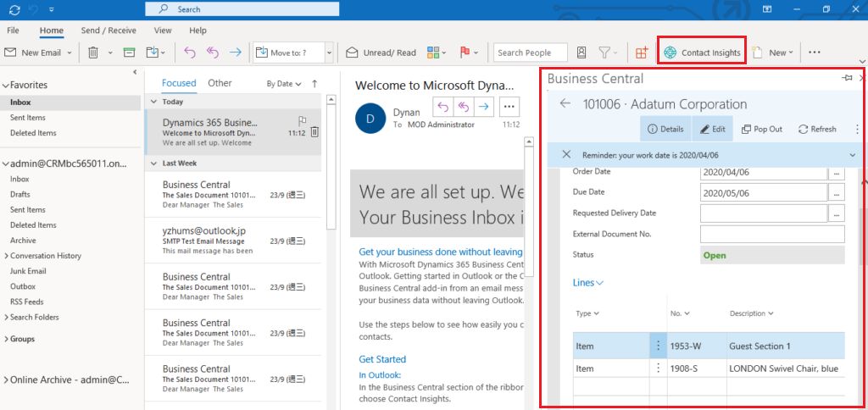Image resolution: width=868 pixels, height=410 pixels.
Task: Open the Due Date picker ellipsis
Action: 836,193
